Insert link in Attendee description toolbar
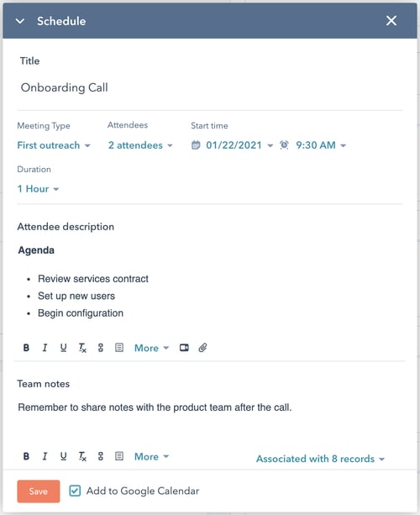 [x=101, y=348]
